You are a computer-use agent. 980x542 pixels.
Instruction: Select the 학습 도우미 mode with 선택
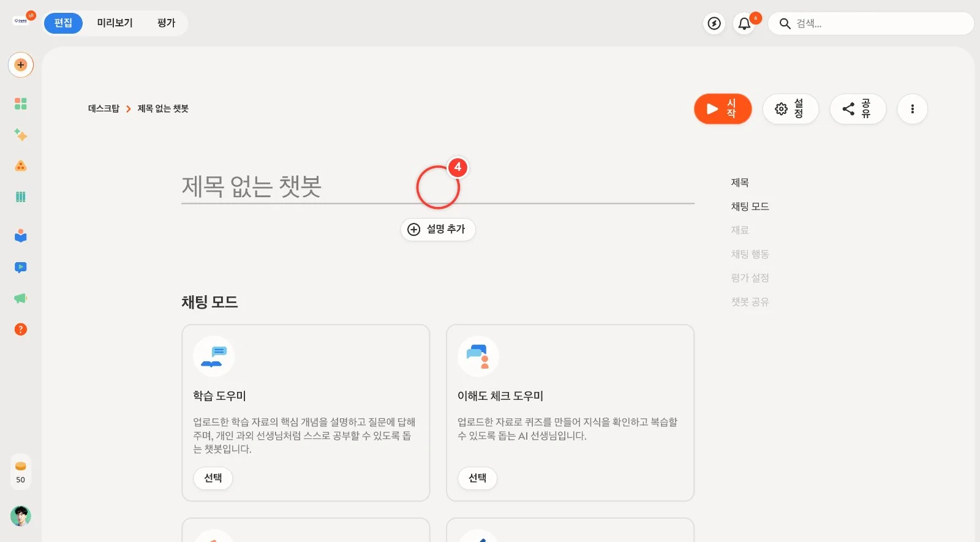[213, 478]
